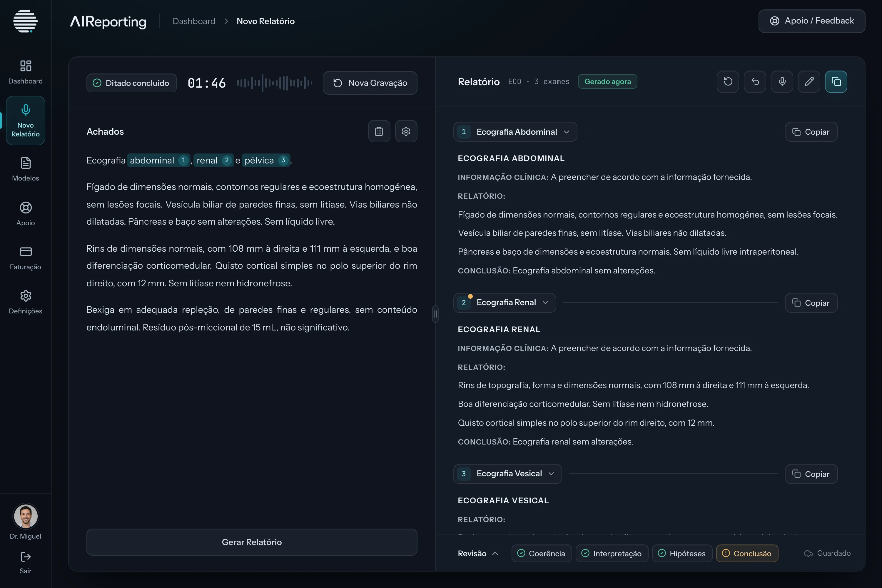Click the 01:46 recording timer
882x588 pixels.
pos(207,83)
